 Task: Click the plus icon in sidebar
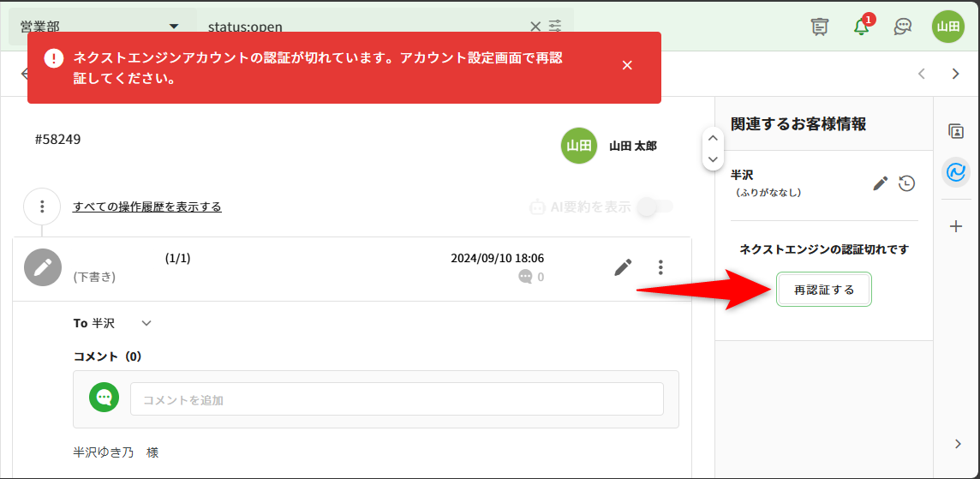click(x=956, y=226)
